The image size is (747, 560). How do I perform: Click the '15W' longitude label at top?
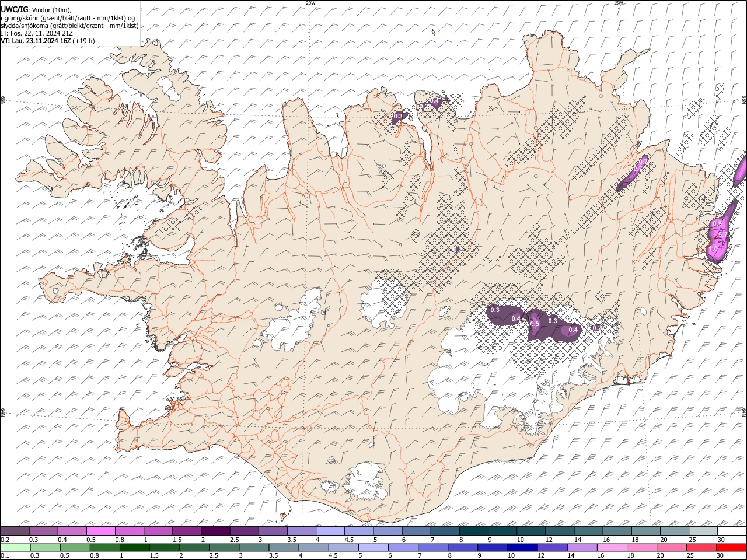pos(618,3)
